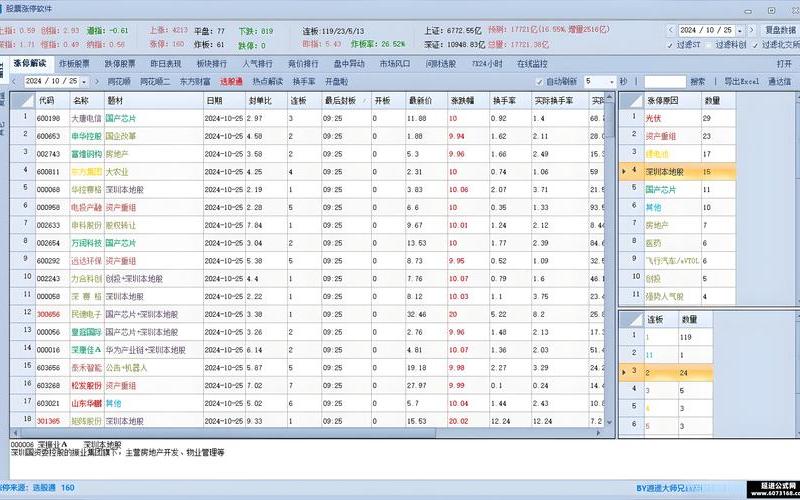Click main table vertical scrollbar thumb

point(610,120)
